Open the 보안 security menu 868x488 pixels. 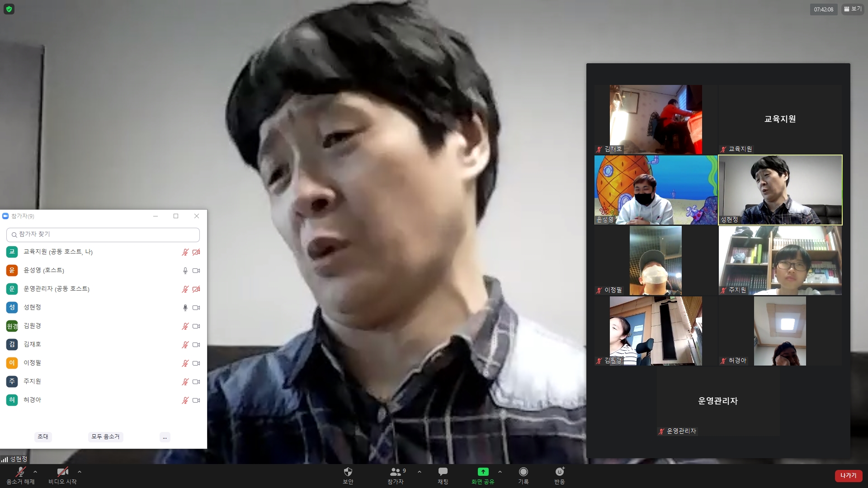348,475
